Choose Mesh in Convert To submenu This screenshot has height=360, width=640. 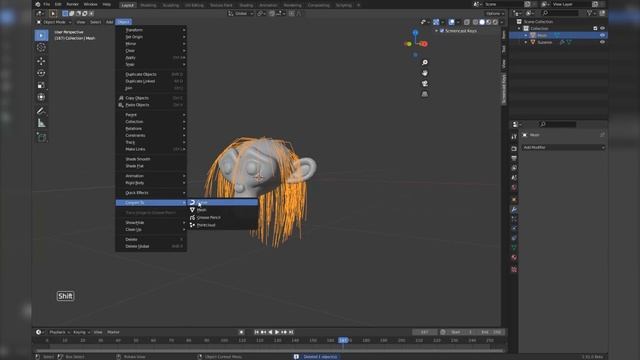pos(223,210)
